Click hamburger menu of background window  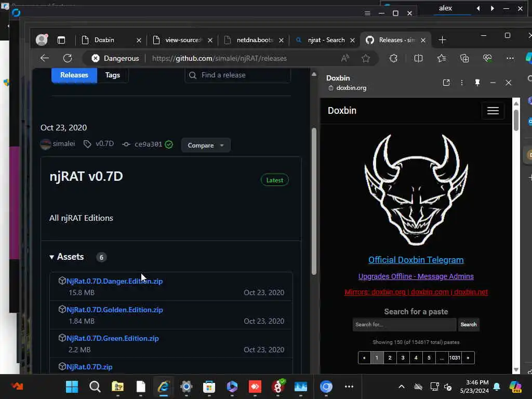tap(367, 13)
